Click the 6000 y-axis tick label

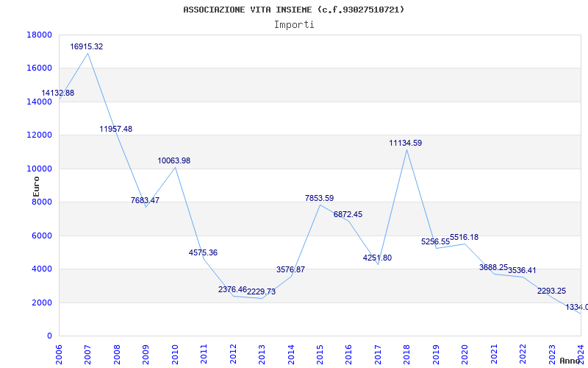(41, 236)
